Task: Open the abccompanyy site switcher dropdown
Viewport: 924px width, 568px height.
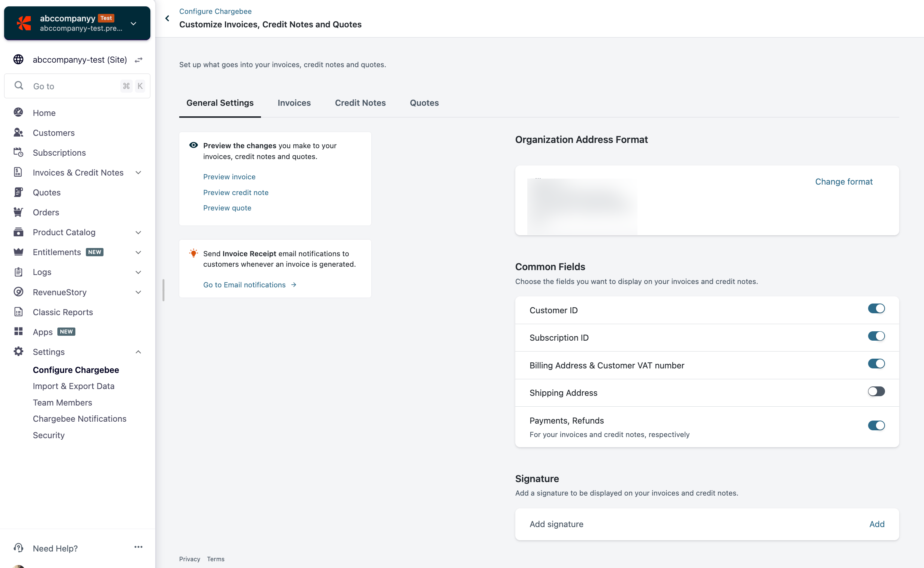Action: pyautogui.click(x=133, y=23)
